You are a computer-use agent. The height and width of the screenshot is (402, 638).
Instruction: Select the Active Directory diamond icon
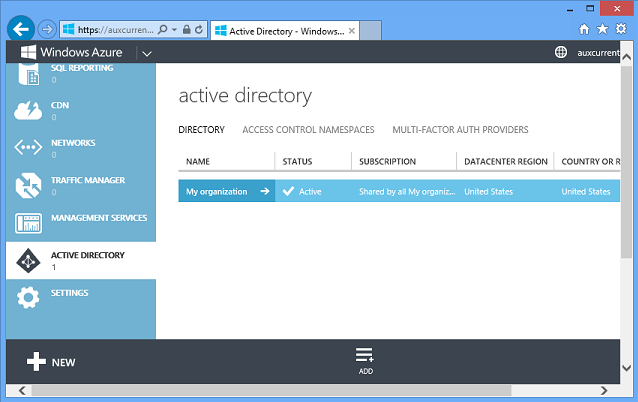coord(28,261)
